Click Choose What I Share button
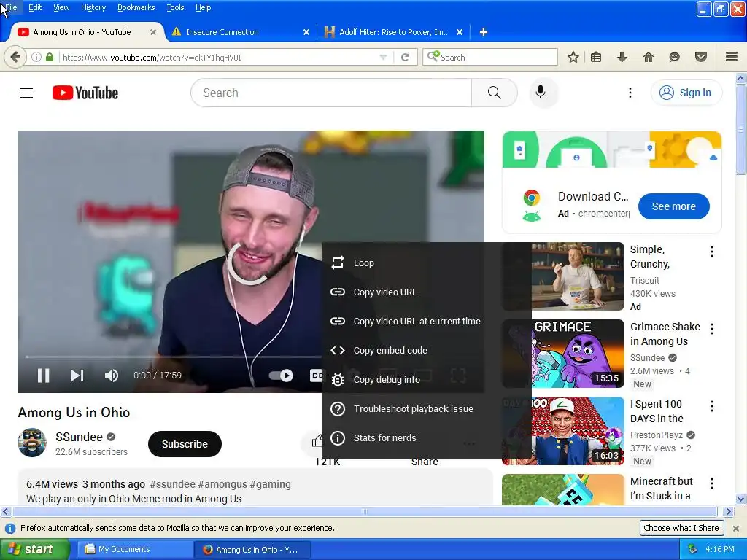747x560 pixels. [x=681, y=528]
